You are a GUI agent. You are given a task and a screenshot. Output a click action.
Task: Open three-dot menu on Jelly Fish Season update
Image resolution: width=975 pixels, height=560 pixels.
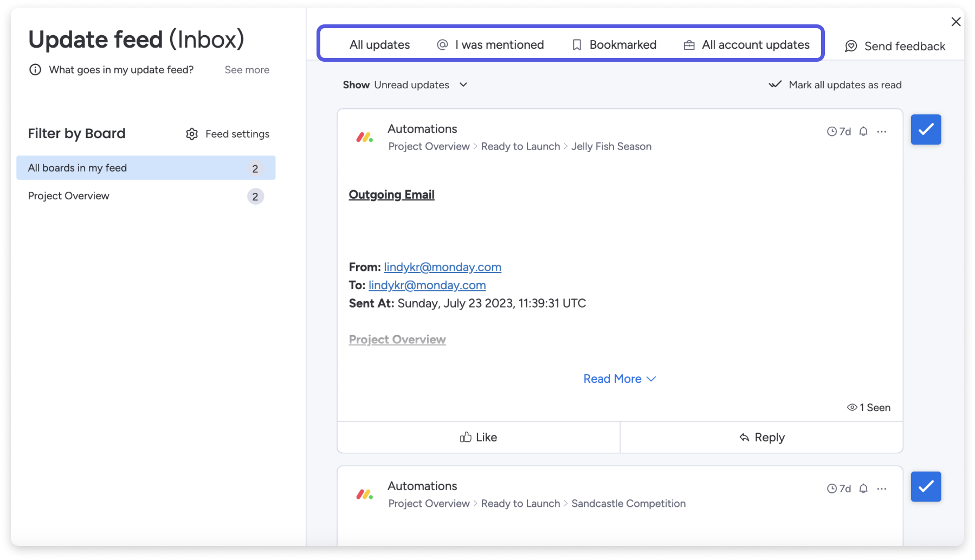[x=882, y=132]
